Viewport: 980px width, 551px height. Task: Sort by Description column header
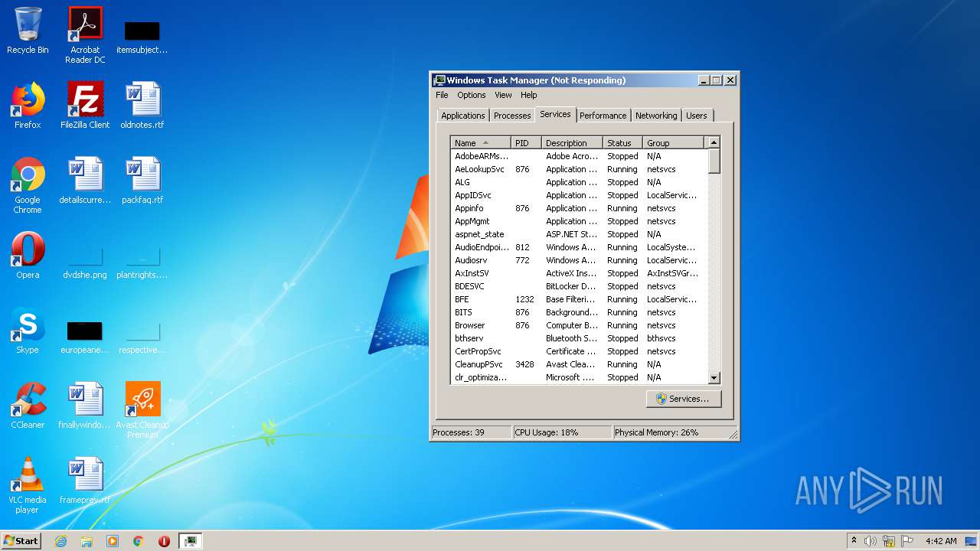click(572, 143)
